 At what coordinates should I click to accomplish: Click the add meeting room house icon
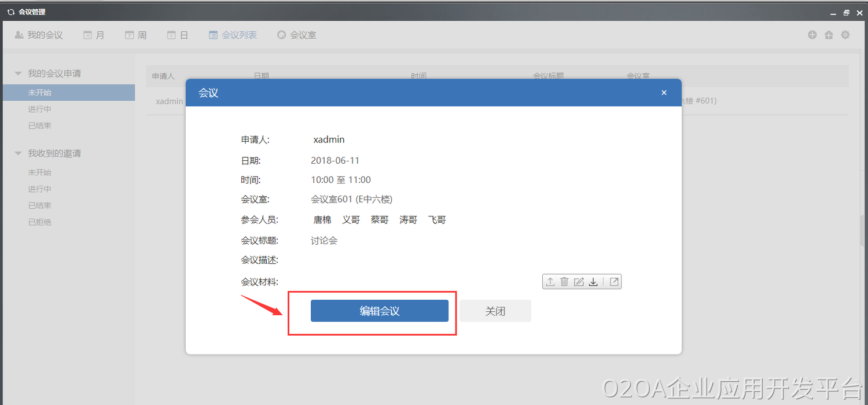(829, 35)
